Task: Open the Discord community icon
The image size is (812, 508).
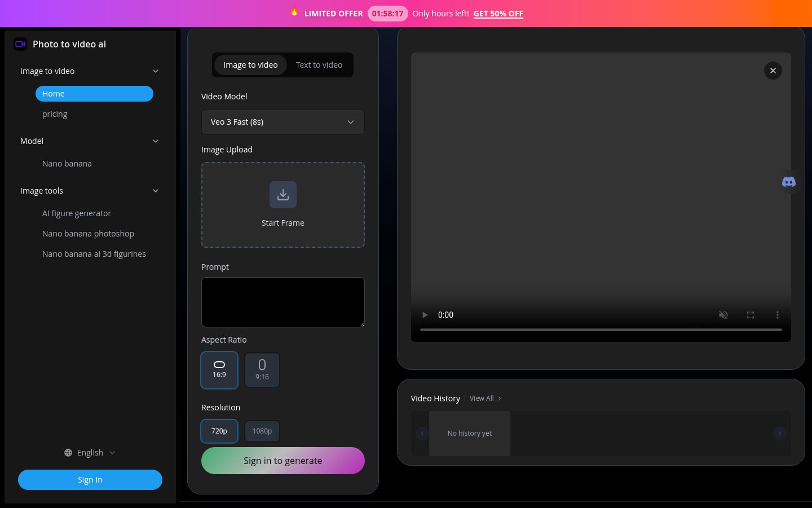Action: [789, 182]
